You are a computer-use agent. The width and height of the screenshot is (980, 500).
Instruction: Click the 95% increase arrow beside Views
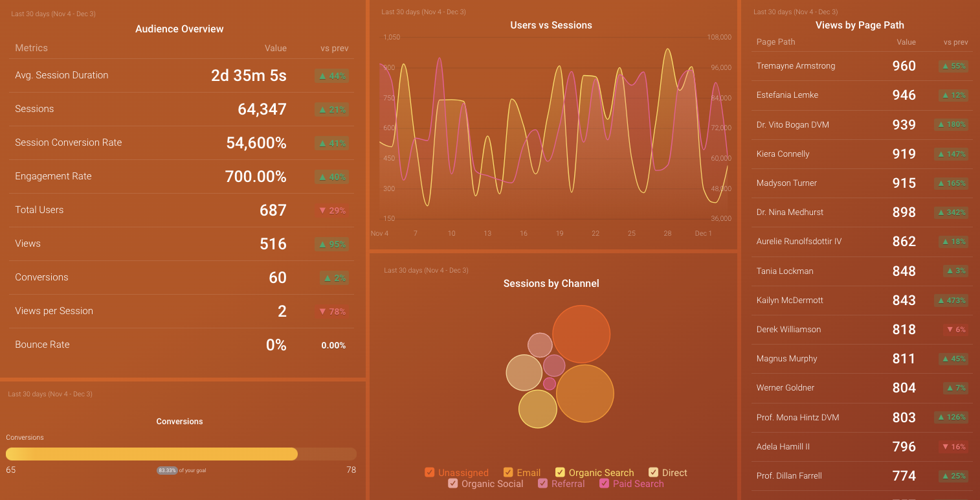(331, 244)
